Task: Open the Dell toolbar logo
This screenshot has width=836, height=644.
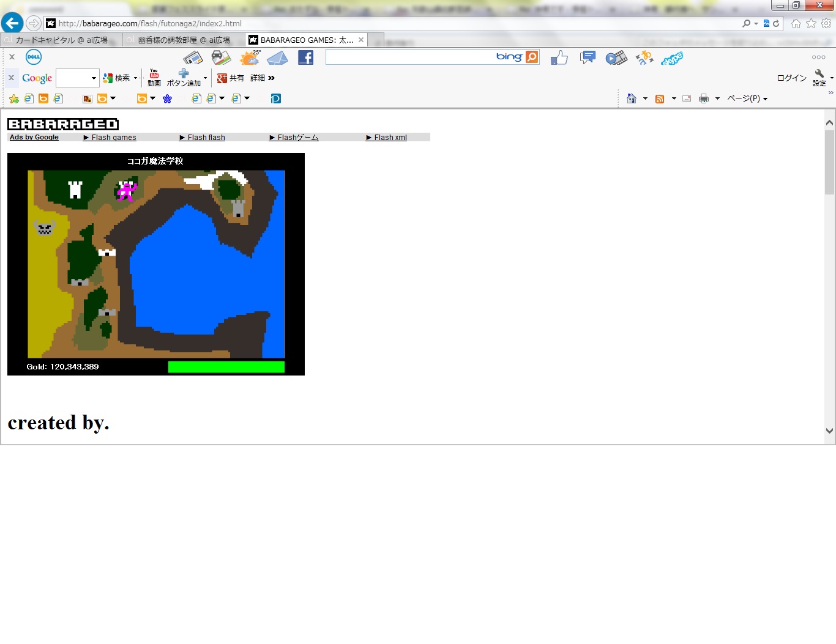Action: point(33,57)
